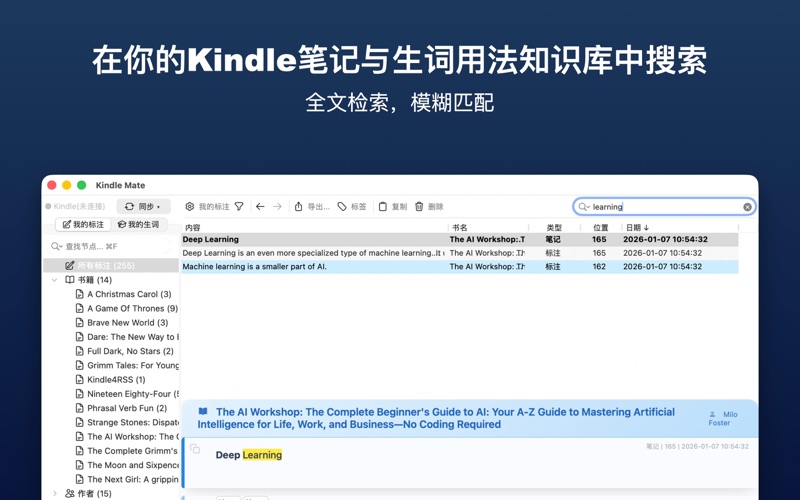Click Kindle(未连接) status indicator

[x=76, y=206]
